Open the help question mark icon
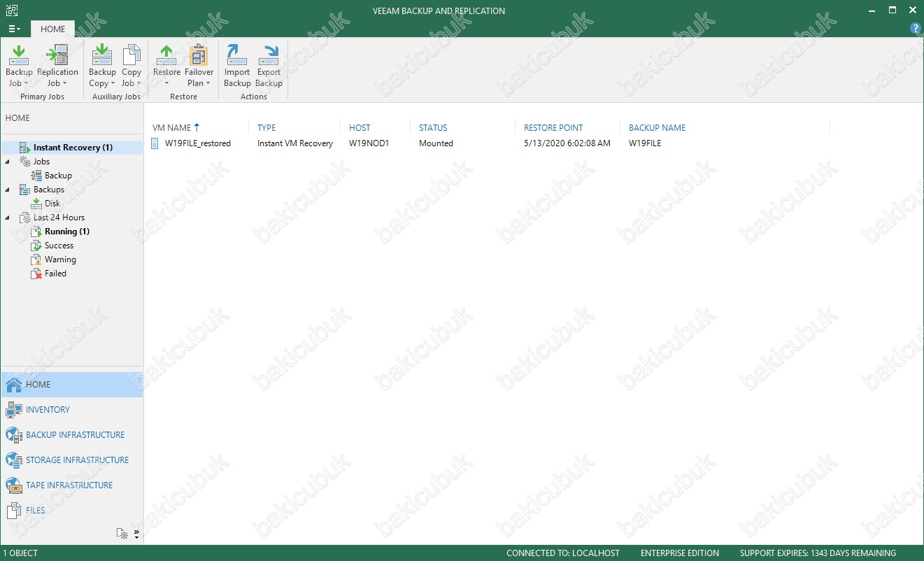Viewport: 924px width, 561px height. point(915,29)
